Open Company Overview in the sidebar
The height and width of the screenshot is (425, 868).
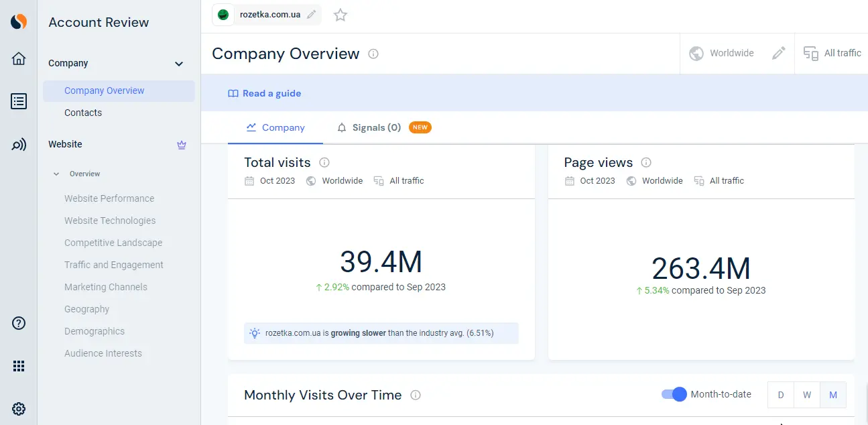coord(119,90)
